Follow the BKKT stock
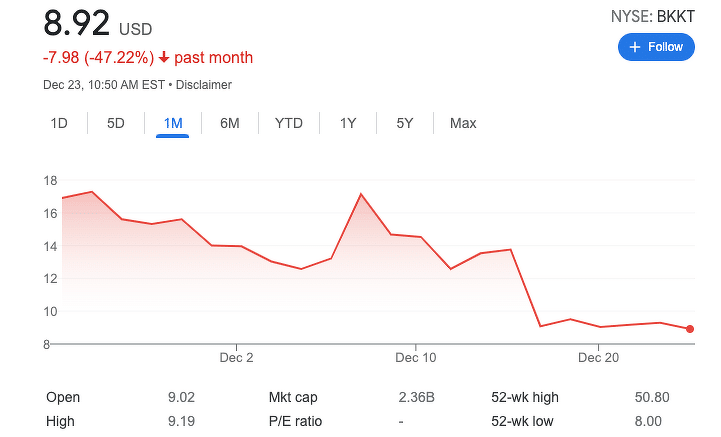The image size is (721, 437). click(656, 47)
